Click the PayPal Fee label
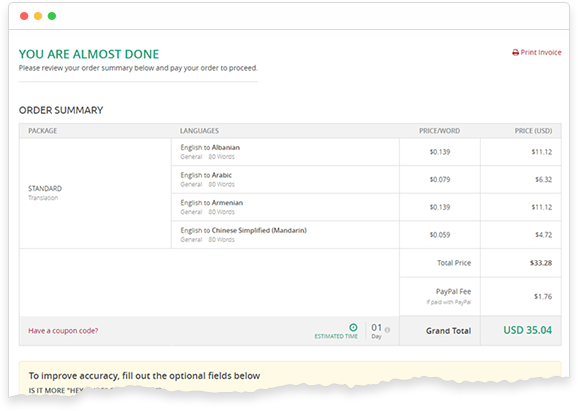 453,292
